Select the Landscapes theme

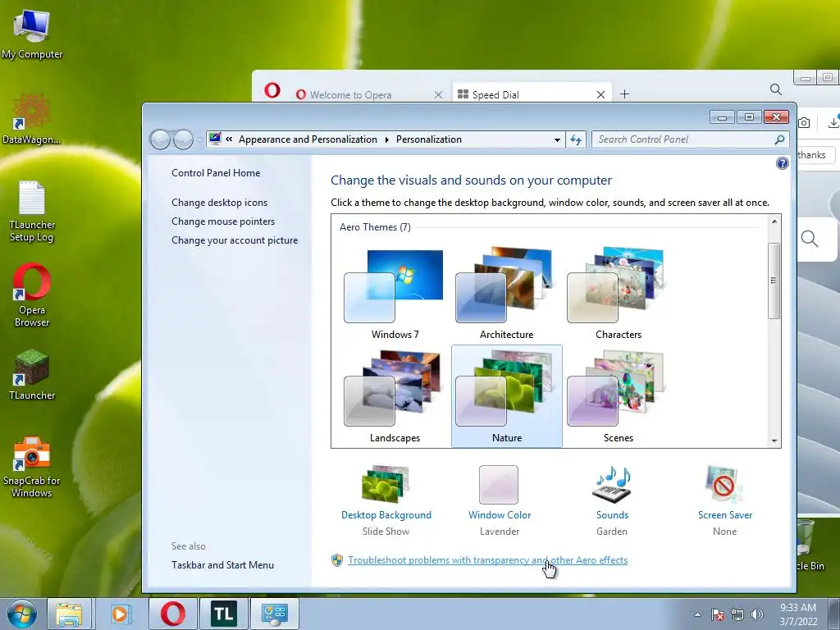click(395, 396)
